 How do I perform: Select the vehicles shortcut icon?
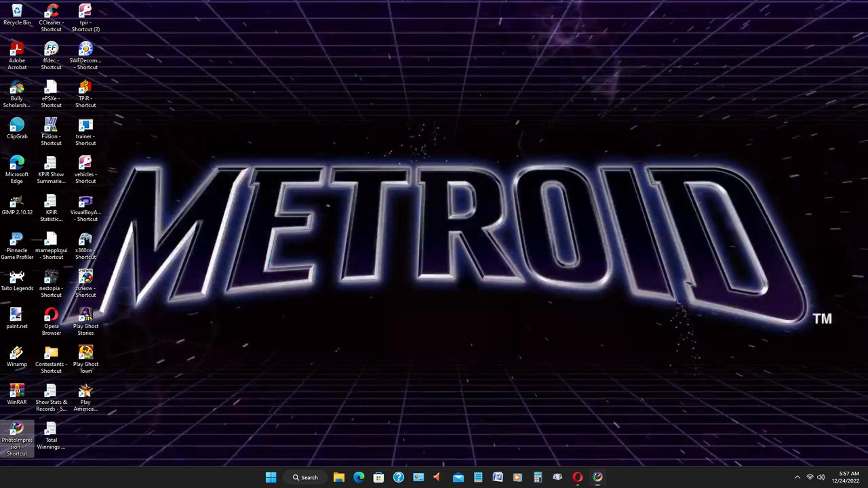pos(85,169)
